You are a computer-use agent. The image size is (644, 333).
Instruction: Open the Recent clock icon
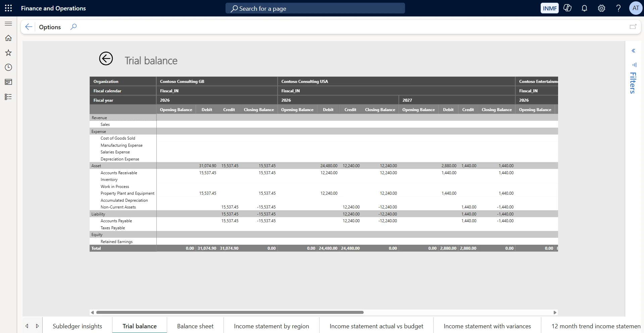point(8,67)
